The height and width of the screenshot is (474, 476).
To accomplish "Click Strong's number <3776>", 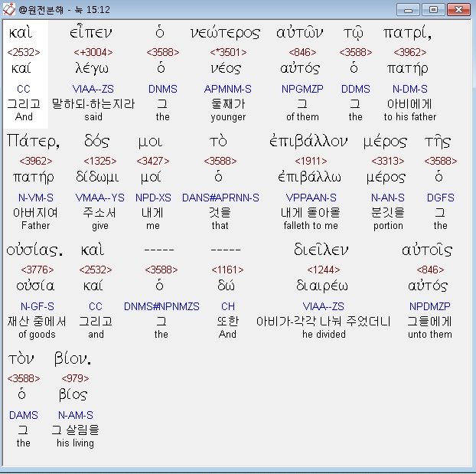I will [x=37, y=270].
